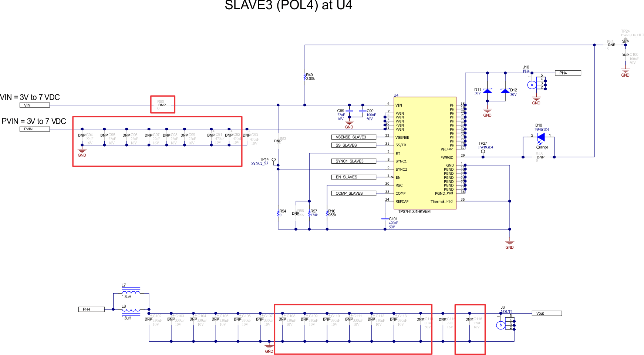644x355 pixels.
Task: Click the "PVIN = 3V to 7 VDC" label
Action: tap(34, 121)
